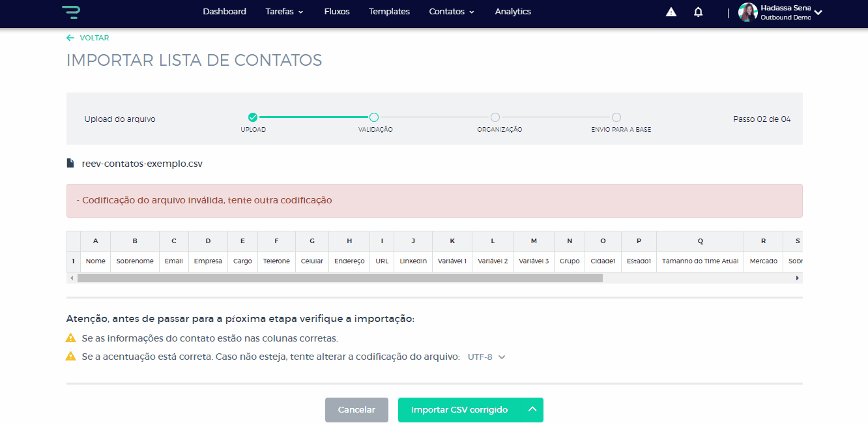The image size is (868, 425).
Task: Expand the Importar CSV corrigido arrow
Action: [532, 409]
